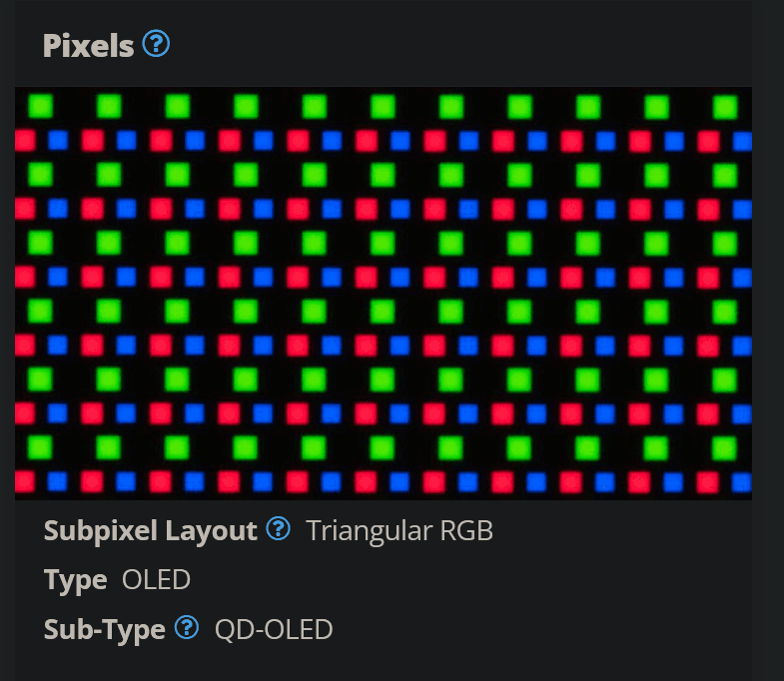Select the QD-OLED sub-type value
The height and width of the screenshot is (681, 784).
tap(274, 629)
